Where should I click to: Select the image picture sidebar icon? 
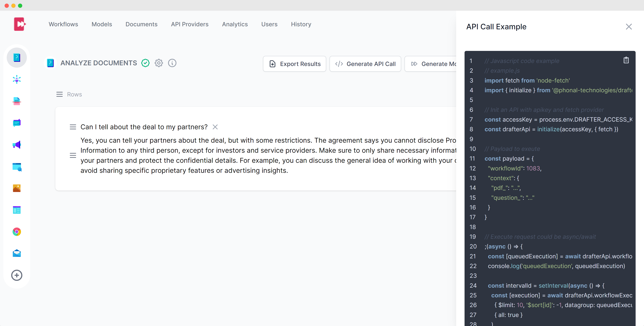point(17,188)
